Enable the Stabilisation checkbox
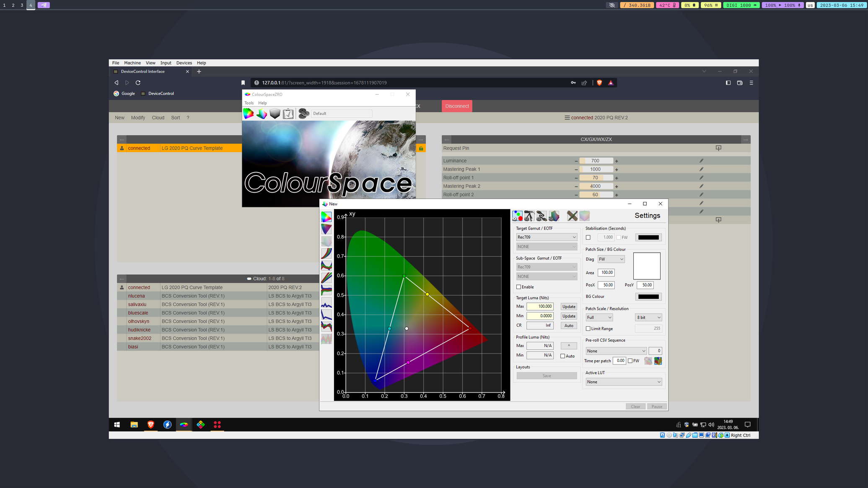 click(x=588, y=238)
